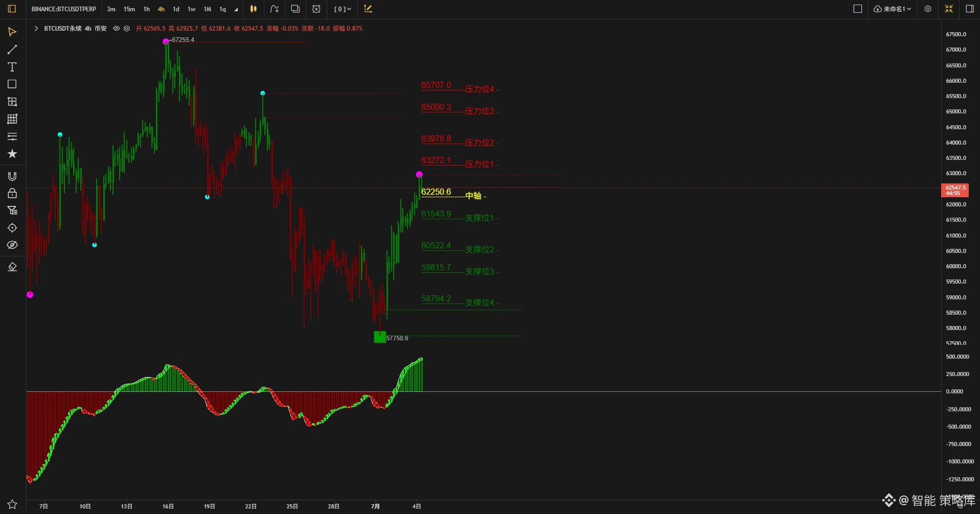The image size is (980, 514).
Task: Click the 压力位4 resistance label
Action: [480, 89]
